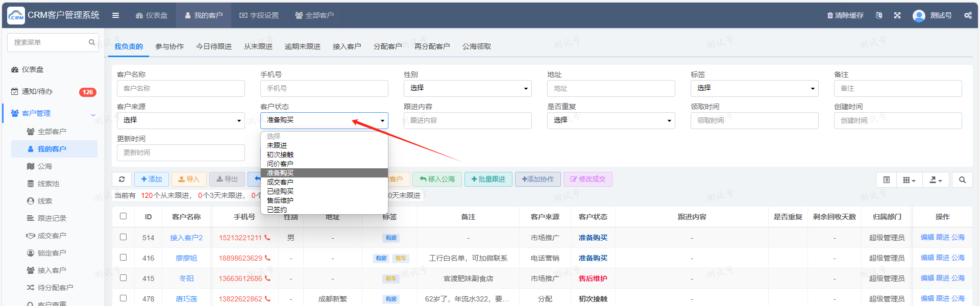Open the settings gears icon
Screen dimensions: 980x306
pyautogui.click(x=968, y=15)
